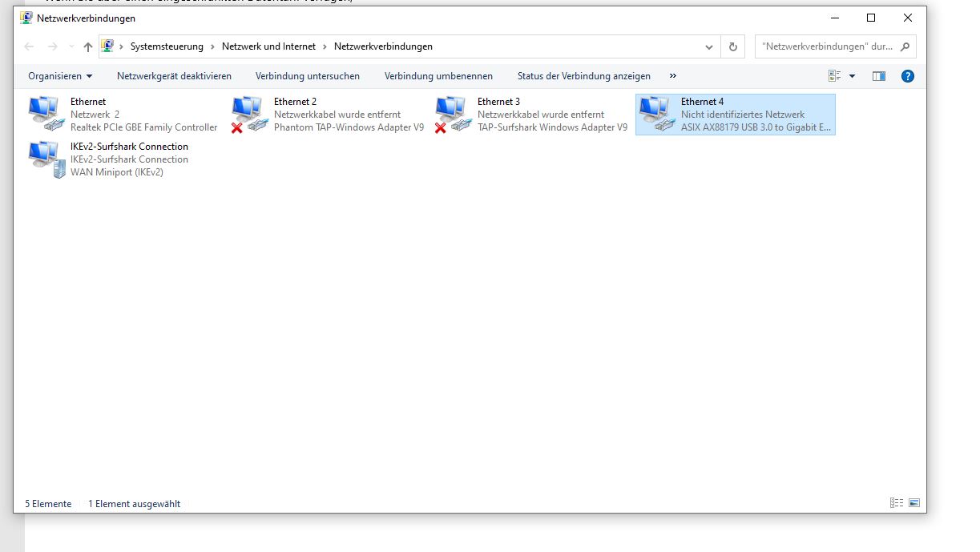Screen dimensions: 980x552
Task: Expand arrow after Netzwerk und Internet breadcrumb
Action: coord(325,46)
